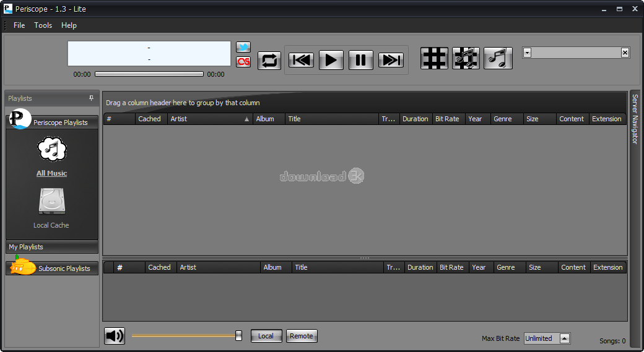
Task: Click the splitter grip between the grids
Action: click(x=365, y=258)
